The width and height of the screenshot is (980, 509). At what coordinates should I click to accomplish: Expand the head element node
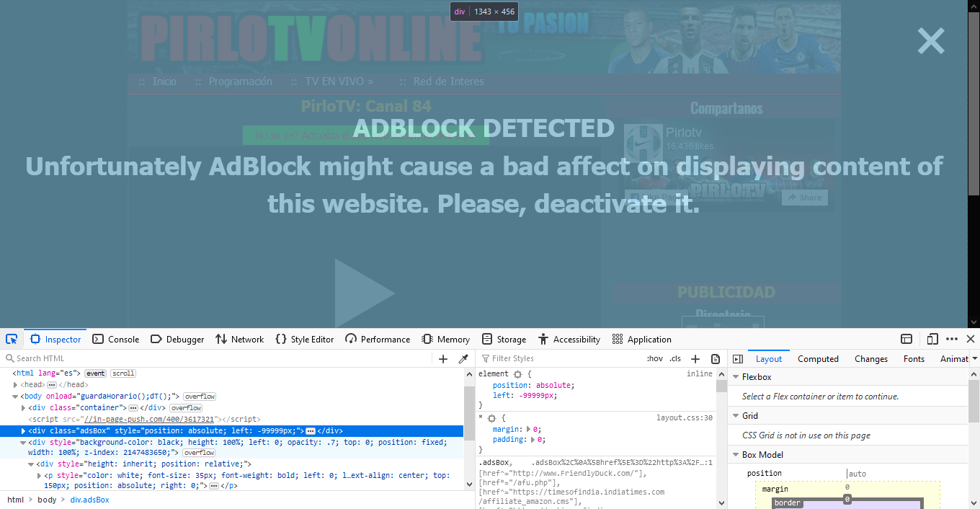[15, 385]
